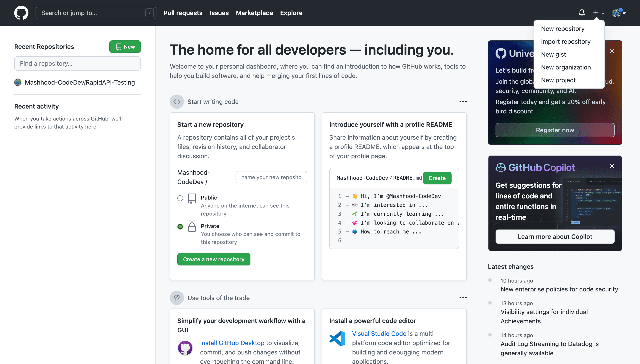Click the Issues navigation menu item
The height and width of the screenshot is (364, 640).
[219, 13]
